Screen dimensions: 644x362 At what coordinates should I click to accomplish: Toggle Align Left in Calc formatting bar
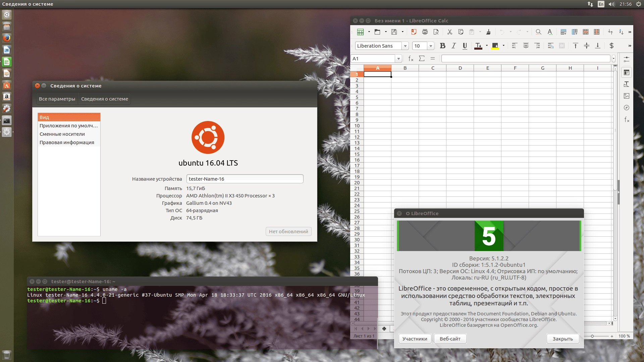(x=515, y=46)
